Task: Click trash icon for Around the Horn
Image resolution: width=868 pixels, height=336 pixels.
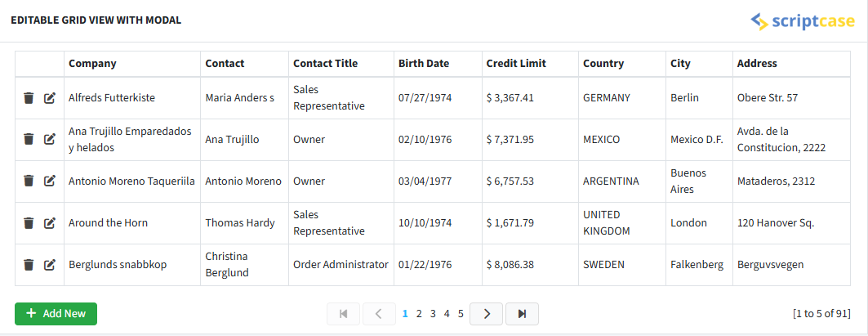Action: coord(29,223)
